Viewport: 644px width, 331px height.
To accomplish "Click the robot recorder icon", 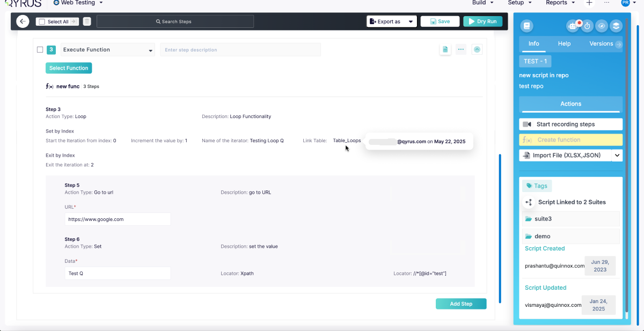I will (x=573, y=26).
